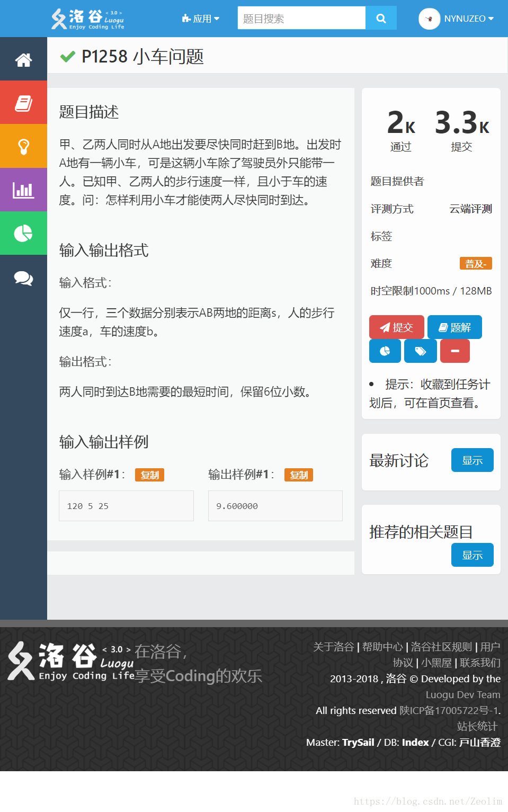The width and height of the screenshot is (508, 812).
Task: Click the 输入输出样例 heading
Action: tap(104, 442)
